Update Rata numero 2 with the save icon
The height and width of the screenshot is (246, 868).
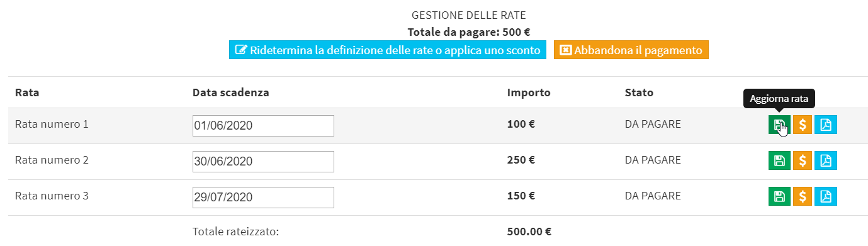779,160
